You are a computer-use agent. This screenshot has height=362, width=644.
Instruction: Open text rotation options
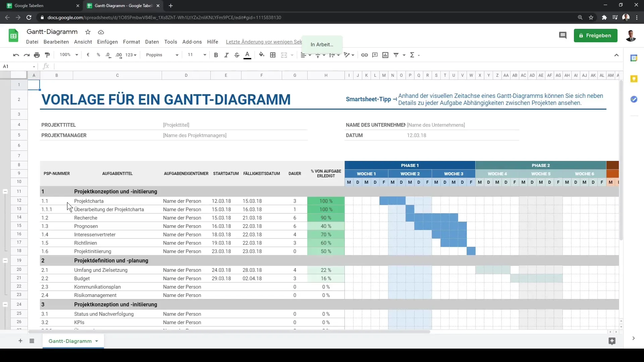tap(349, 55)
